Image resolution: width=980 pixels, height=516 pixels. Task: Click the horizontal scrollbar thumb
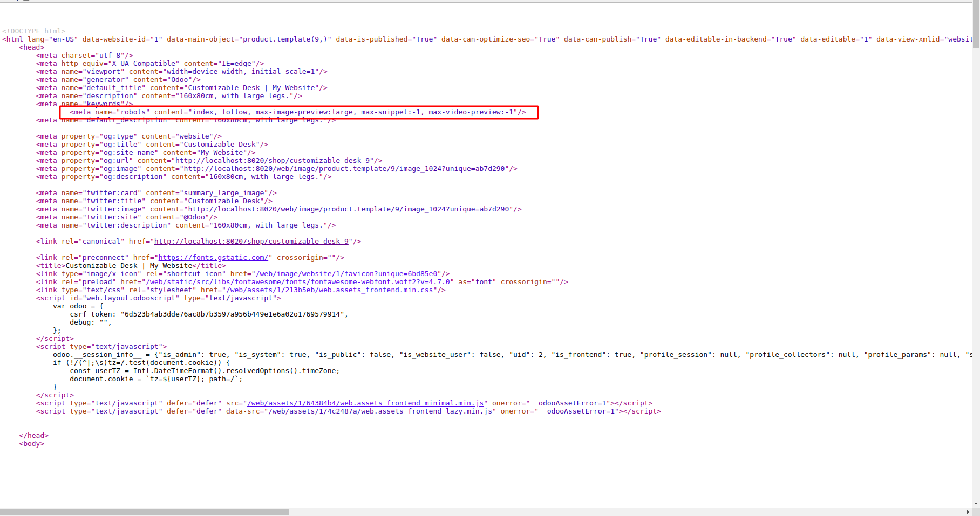click(145, 512)
